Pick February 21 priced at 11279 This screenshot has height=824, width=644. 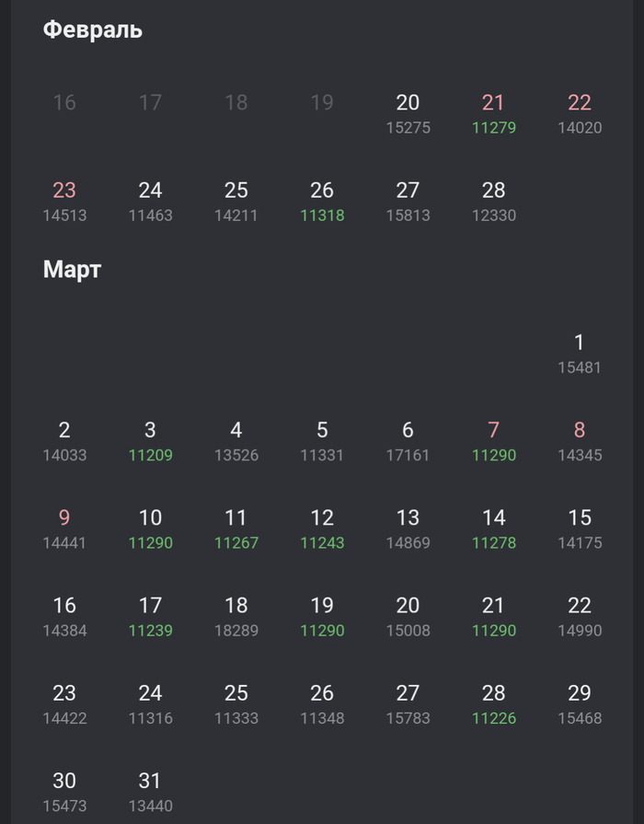[493, 114]
